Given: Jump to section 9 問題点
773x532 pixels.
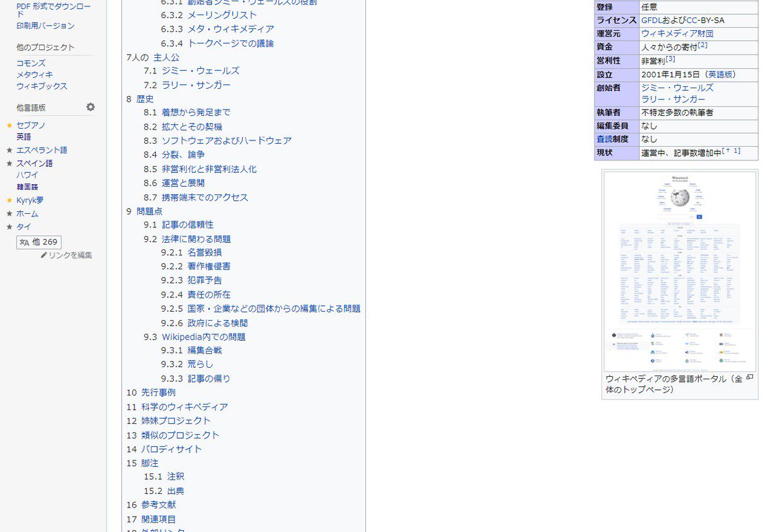Looking at the screenshot, I should pos(144,211).
